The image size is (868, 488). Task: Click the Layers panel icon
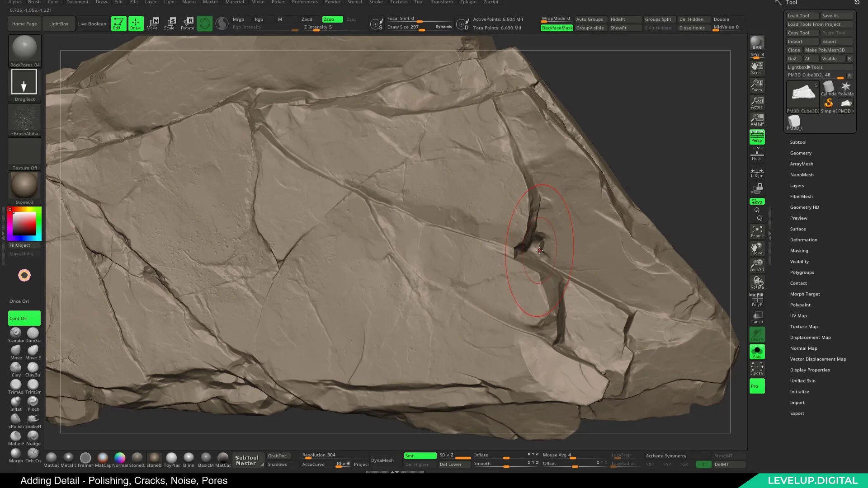(x=797, y=185)
